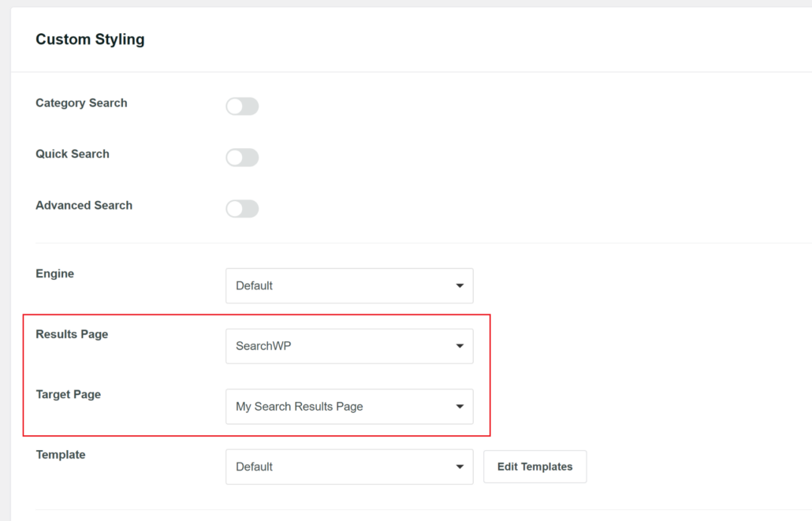
Task: Enable the Category Search toggle
Action: tap(242, 106)
